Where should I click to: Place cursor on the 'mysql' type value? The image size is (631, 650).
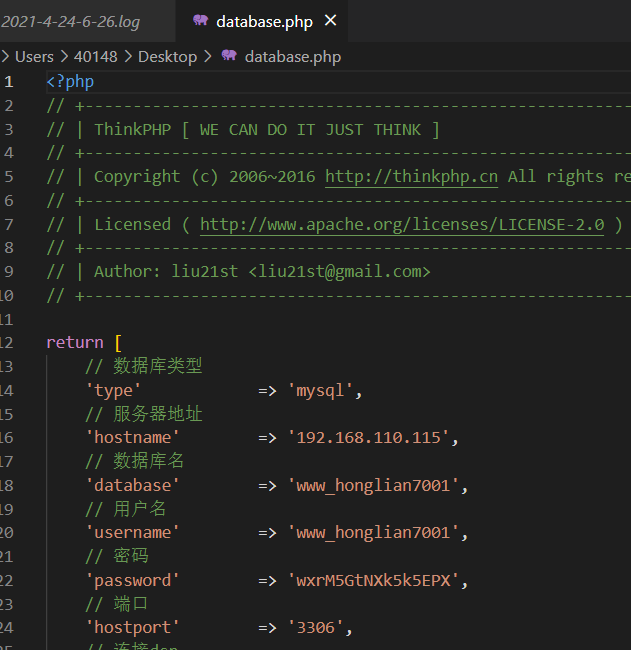pyautogui.click(x=325, y=390)
